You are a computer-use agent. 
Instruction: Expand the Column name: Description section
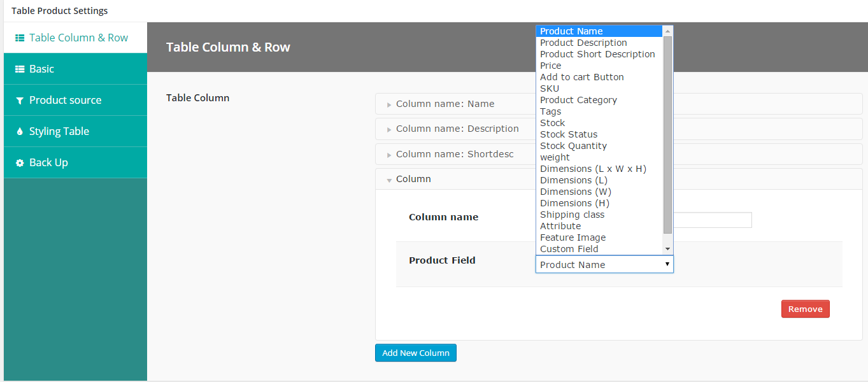[x=457, y=129]
